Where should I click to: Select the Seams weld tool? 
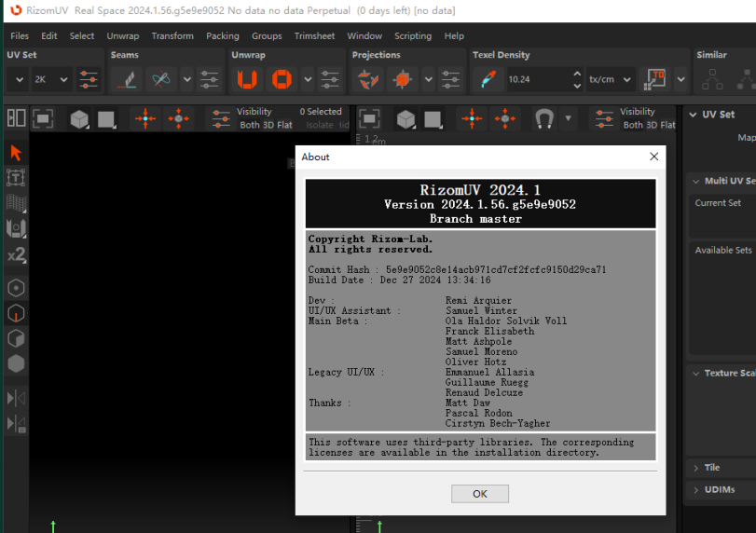(x=161, y=79)
